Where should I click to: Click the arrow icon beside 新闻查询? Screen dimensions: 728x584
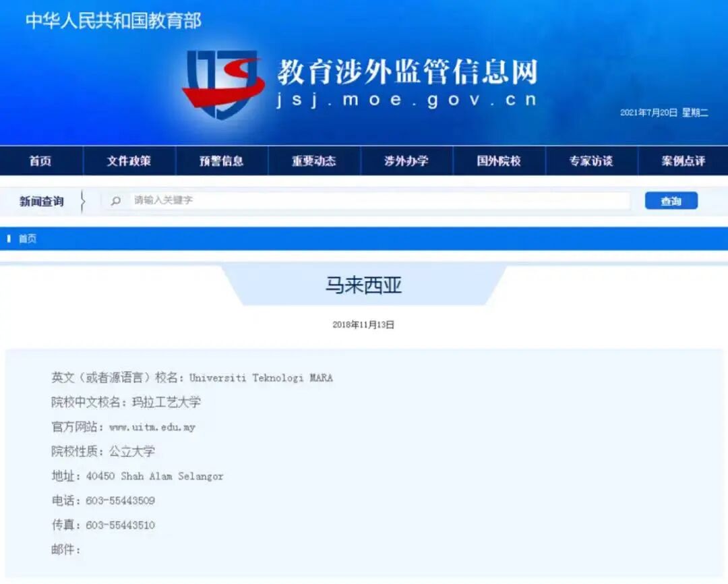click(x=83, y=200)
